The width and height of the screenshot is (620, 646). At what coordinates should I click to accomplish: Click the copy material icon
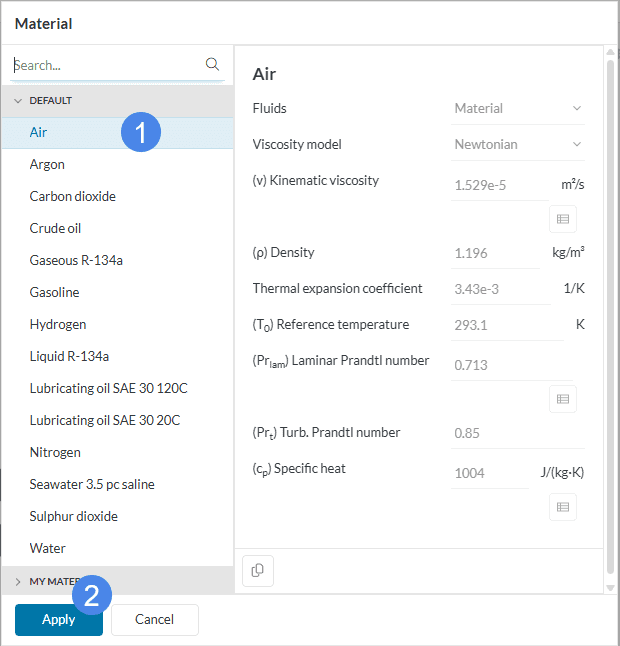click(x=258, y=570)
